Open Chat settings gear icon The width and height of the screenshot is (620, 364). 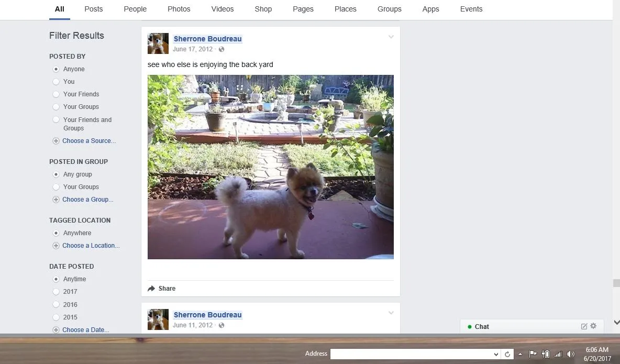pos(593,326)
